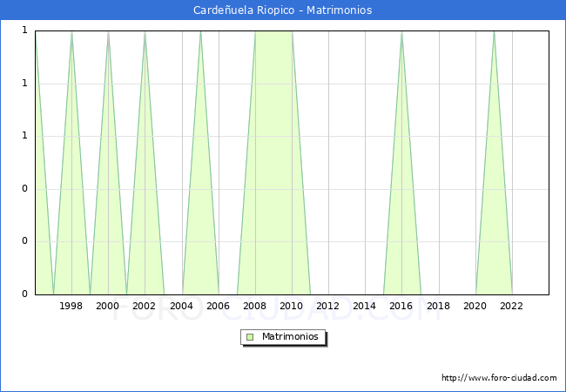Open the http://www.foro-ciudad.com link
The width and height of the screenshot is (566, 392).
(x=499, y=377)
